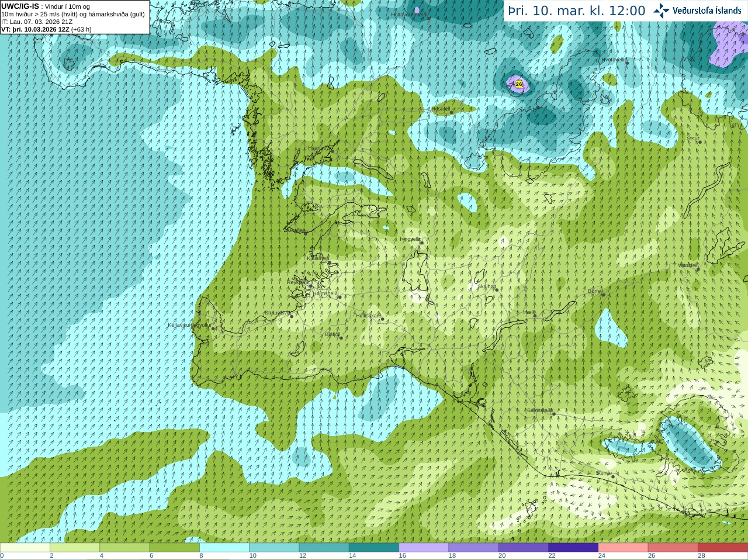Screen dimensions: 748x560
Task: Select the dark blue 22–24 legend swatch
Action: pyautogui.click(x=573, y=548)
